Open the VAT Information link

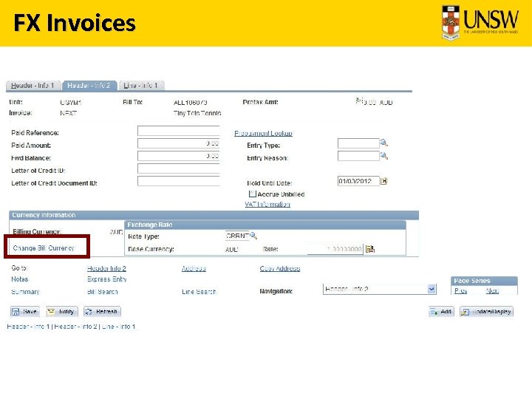pyautogui.click(x=267, y=204)
